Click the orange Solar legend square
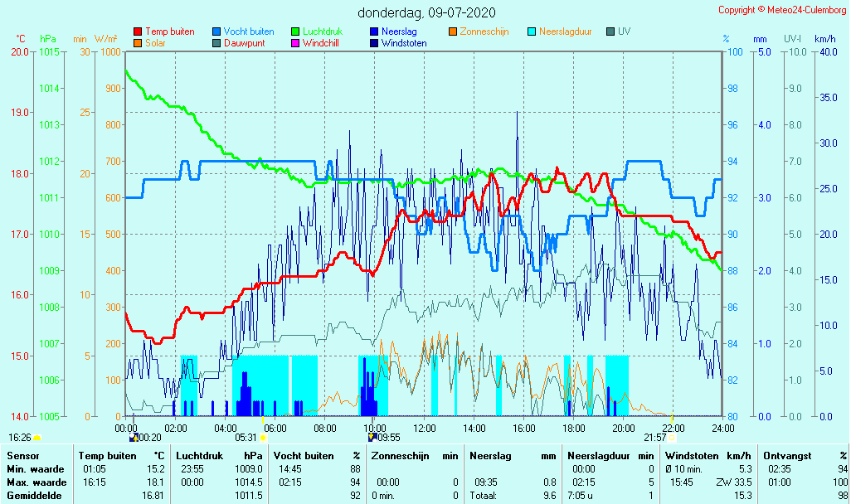This screenshot has width=851, height=504. (138, 43)
